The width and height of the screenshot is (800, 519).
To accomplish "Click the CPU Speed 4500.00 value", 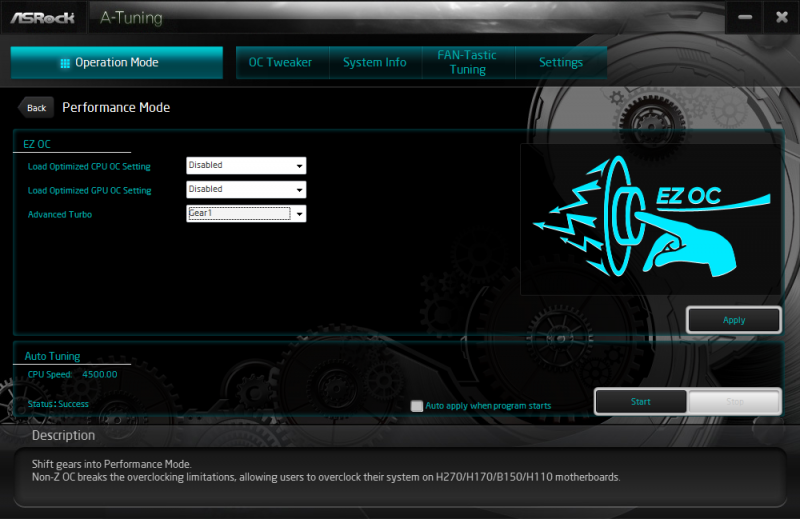I will [x=99, y=374].
